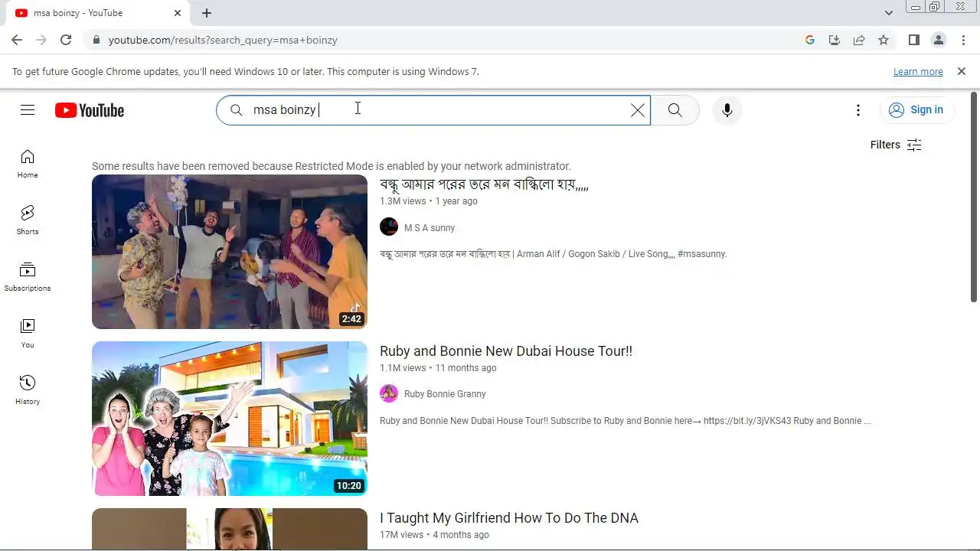Open Home in sidebar
This screenshot has height=551, width=980.
28,164
